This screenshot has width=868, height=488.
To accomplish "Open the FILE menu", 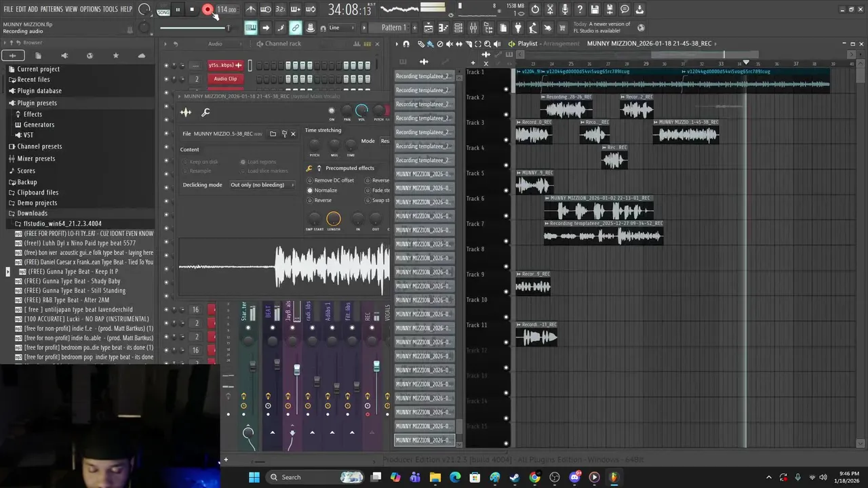I will (9, 9).
